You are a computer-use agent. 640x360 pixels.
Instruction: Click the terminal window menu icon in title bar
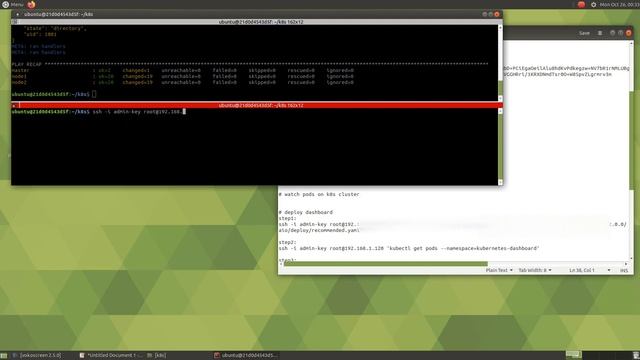point(18,14)
